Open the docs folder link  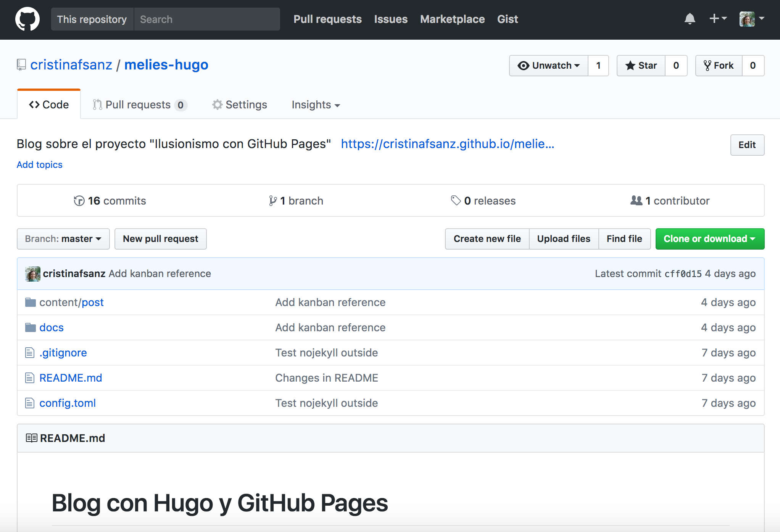[52, 327]
